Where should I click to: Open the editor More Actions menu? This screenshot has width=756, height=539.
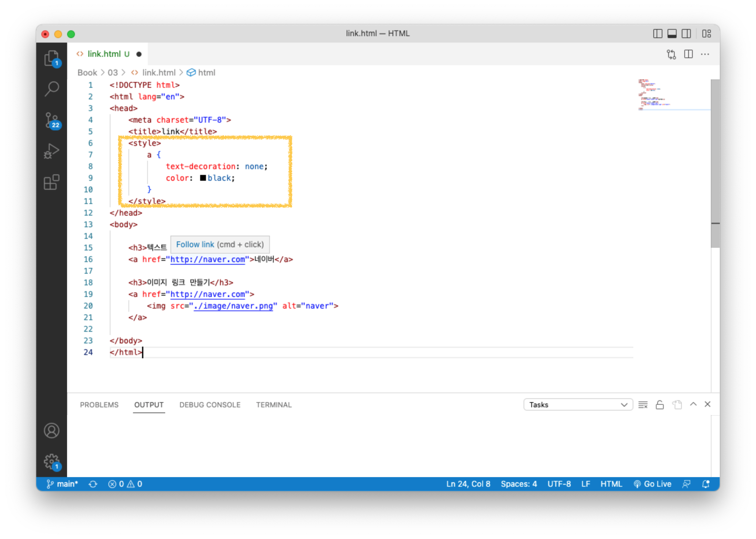(705, 54)
